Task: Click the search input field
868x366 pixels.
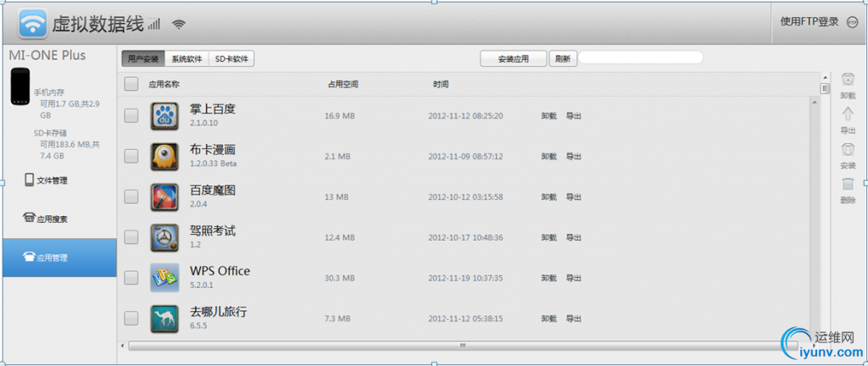Action: tap(641, 58)
